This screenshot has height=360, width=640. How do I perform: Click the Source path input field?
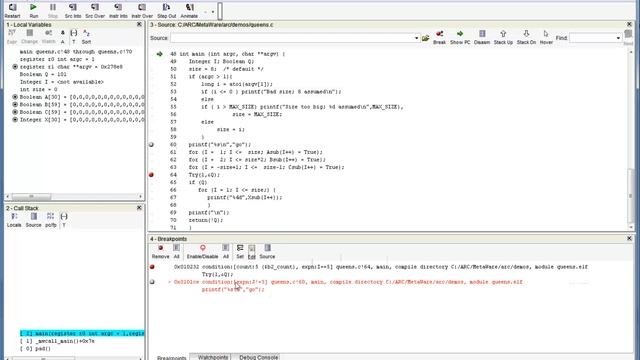pos(292,38)
